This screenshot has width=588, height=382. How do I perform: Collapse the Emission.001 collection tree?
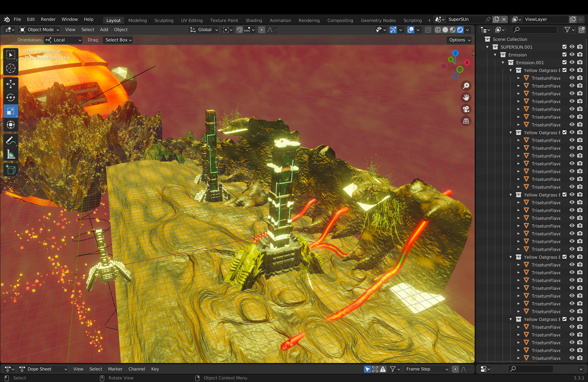coord(503,62)
